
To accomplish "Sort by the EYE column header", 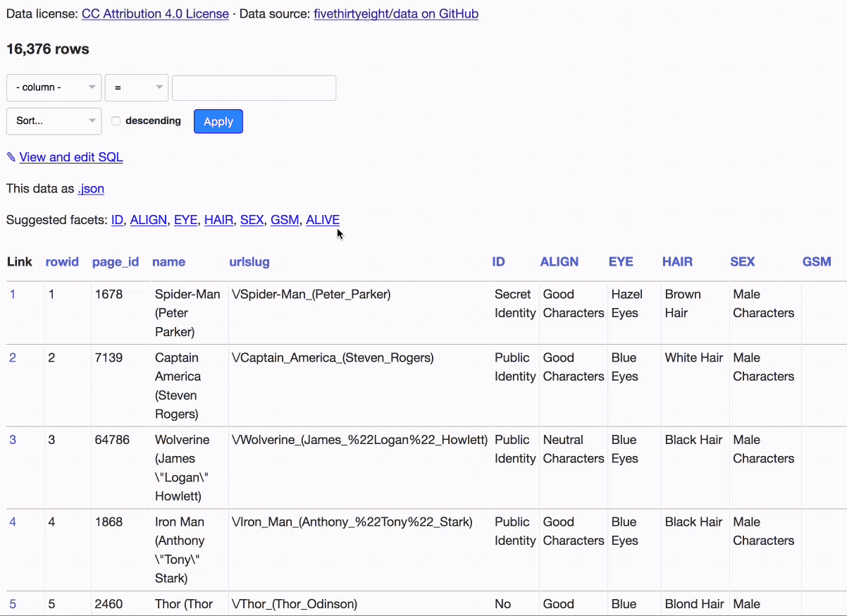I will click(621, 261).
